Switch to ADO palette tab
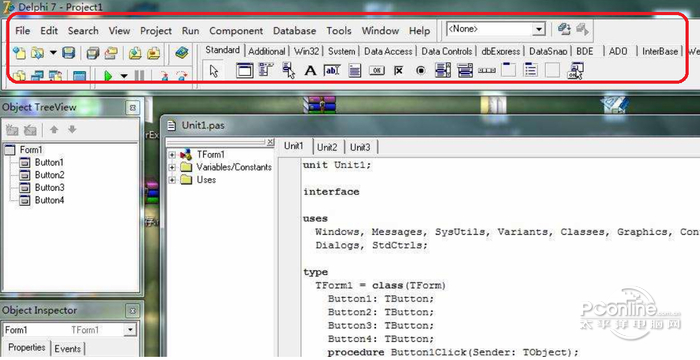Image resolution: width=700 pixels, height=360 pixels. 618,51
